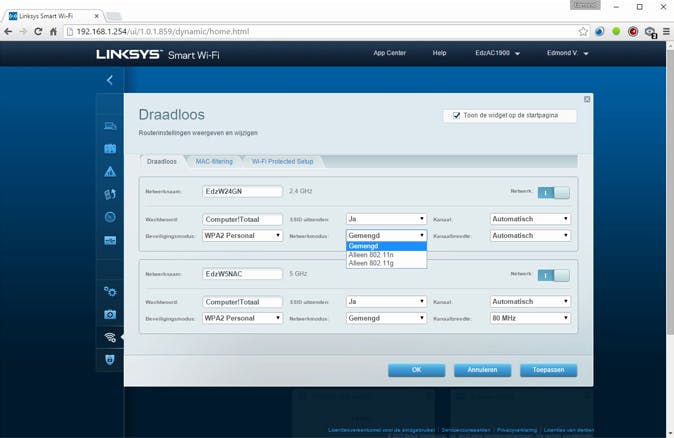674x438 pixels.
Task: Switch to the Wi-Fi Protected Setup tab
Action: [282, 161]
